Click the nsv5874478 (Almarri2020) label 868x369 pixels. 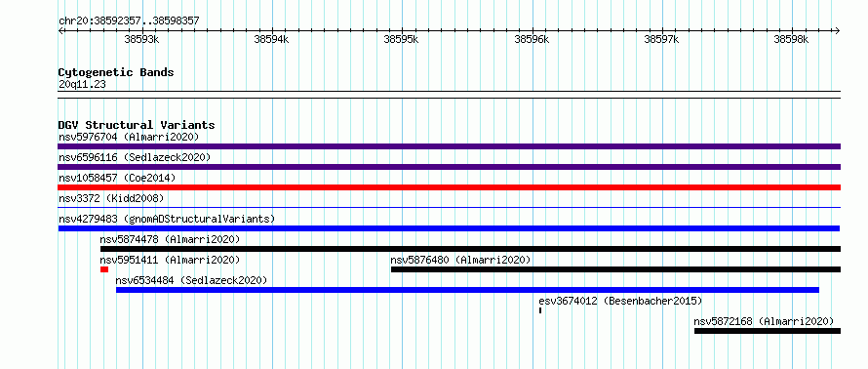(170, 239)
